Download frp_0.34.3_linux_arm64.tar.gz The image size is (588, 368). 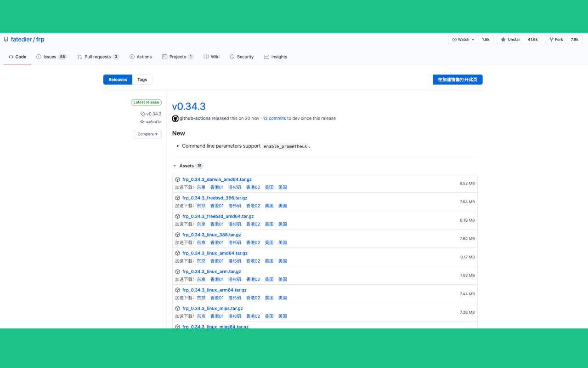(x=214, y=290)
